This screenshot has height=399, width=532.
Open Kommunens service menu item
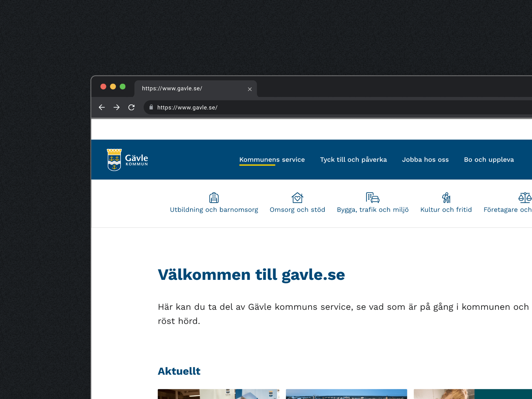click(x=272, y=160)
